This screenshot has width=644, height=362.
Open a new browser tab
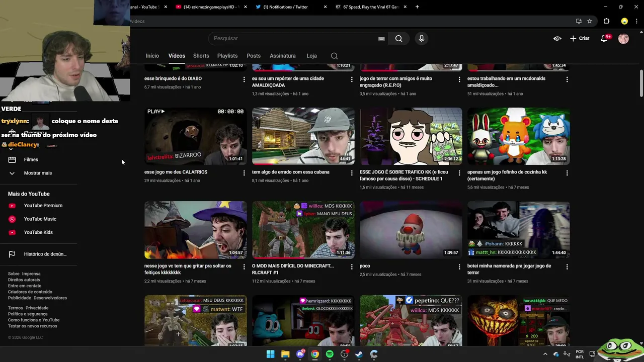point(417,7)
